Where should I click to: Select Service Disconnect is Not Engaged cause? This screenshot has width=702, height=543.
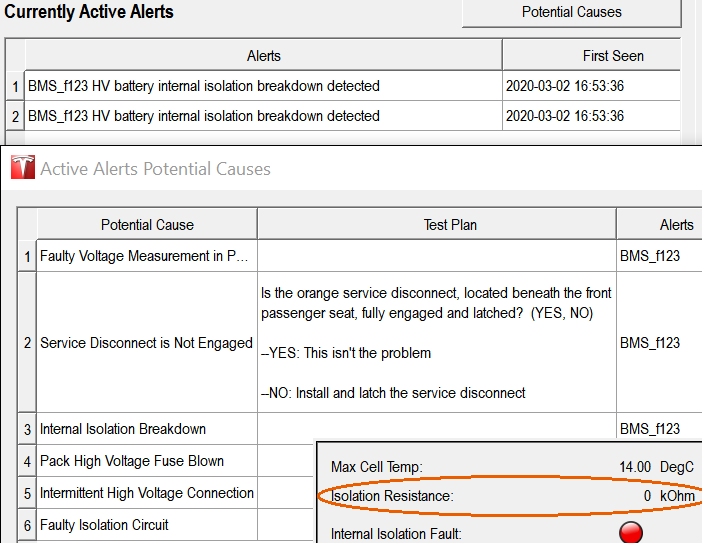(x=146, y=343)
